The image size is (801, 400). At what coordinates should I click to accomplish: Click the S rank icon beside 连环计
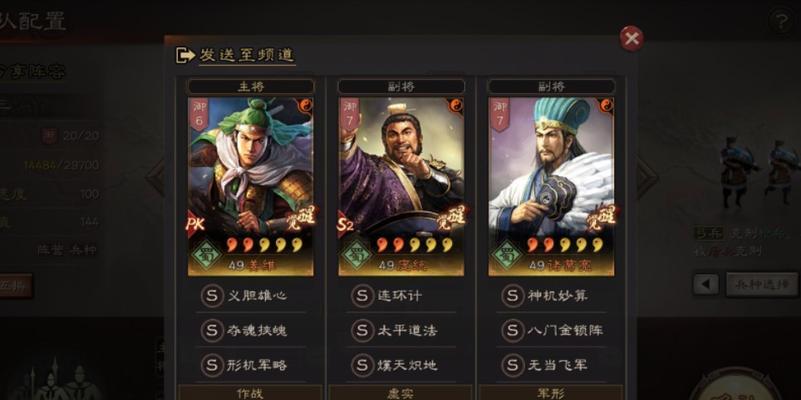coord(362,296)
